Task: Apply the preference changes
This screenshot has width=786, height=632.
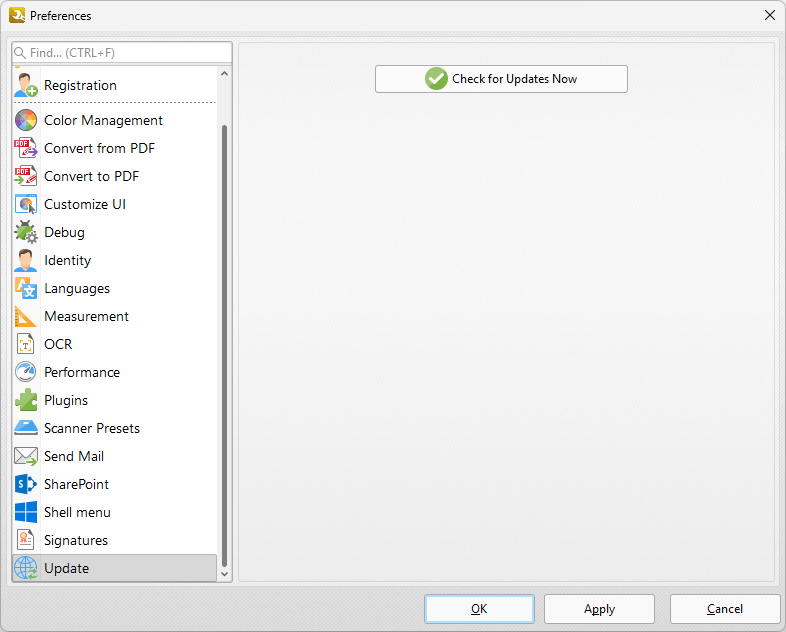Action: coord(600,609)
